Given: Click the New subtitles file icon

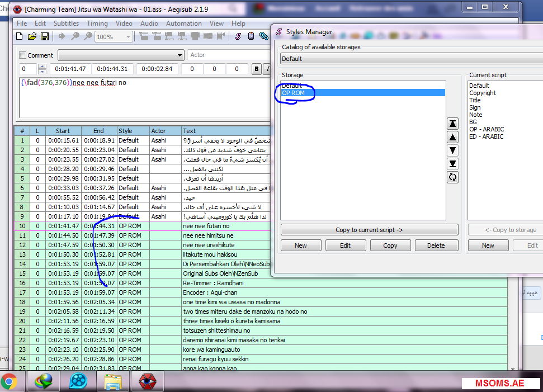Looking at the screenshot, I should (20, 36).
